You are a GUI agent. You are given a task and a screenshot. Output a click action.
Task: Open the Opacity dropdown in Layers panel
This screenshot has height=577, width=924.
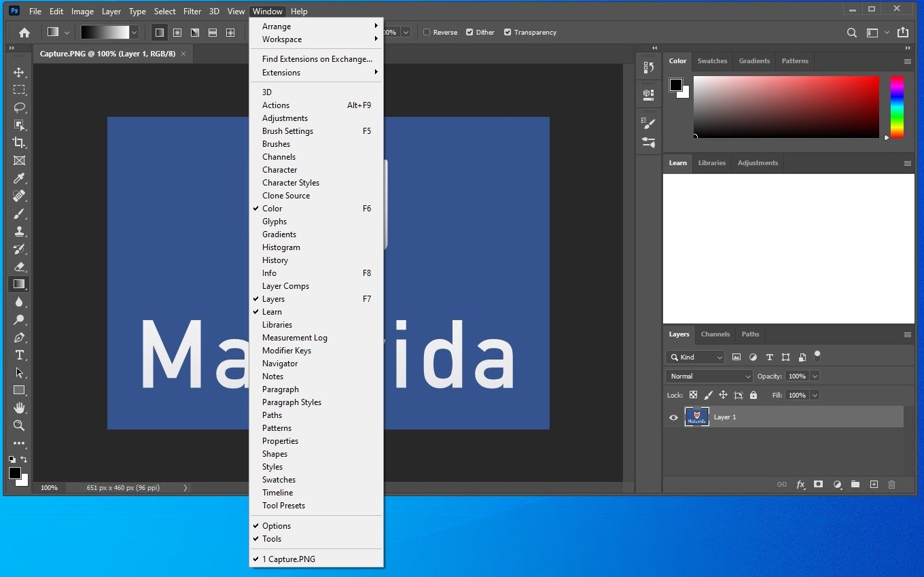point(815,376)
